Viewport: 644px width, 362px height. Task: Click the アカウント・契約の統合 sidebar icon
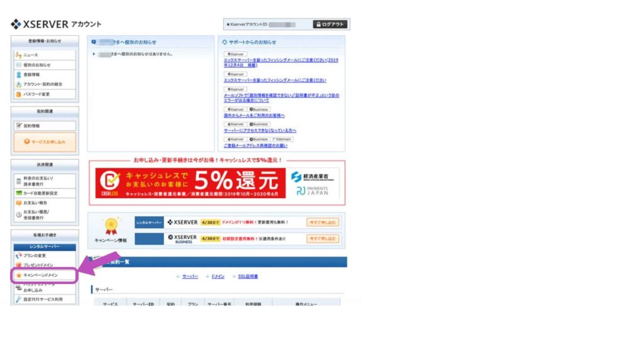coord(18,84)
